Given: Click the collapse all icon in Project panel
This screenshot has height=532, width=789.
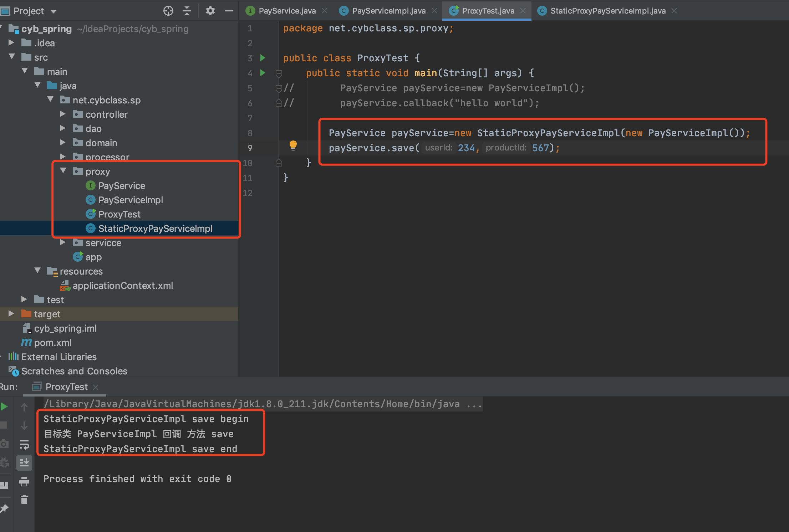Looking at the screenshot, I should click(187, 11).
